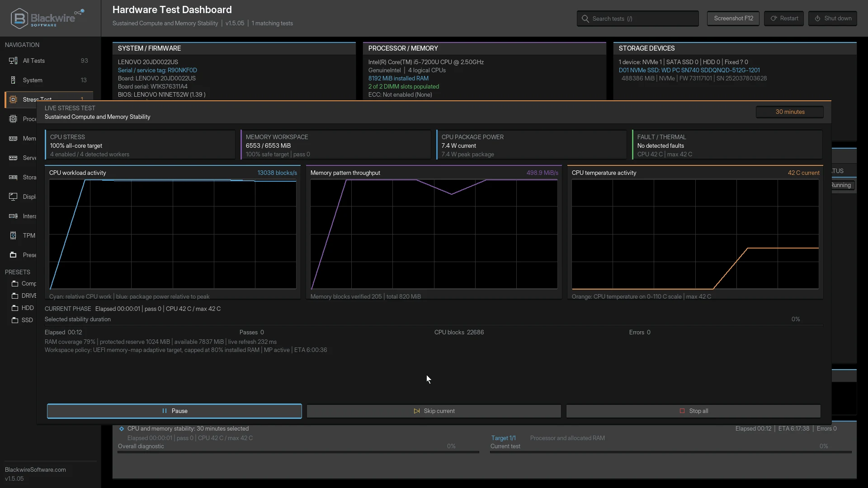Click the "42 C current" temperature value
The height and width of the screenshot is (488, 868).
click(x=804, y=173)
